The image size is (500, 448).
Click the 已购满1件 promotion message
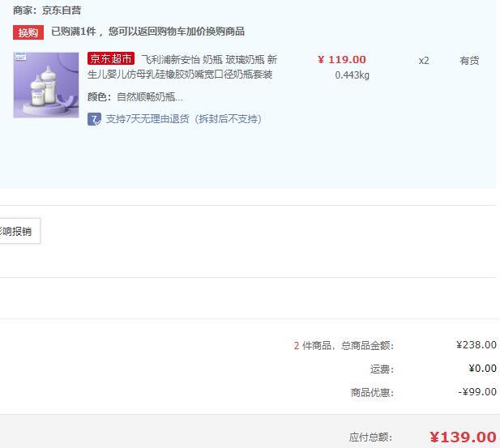147,32
